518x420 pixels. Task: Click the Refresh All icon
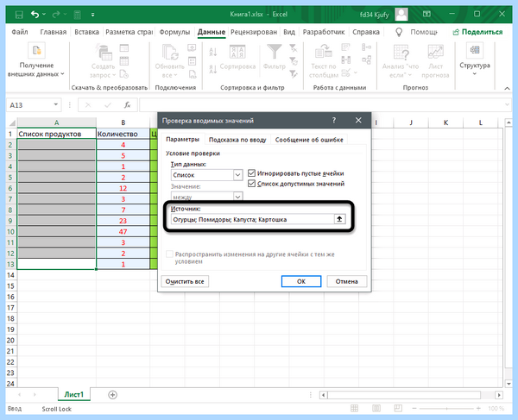tap(170, 52)
